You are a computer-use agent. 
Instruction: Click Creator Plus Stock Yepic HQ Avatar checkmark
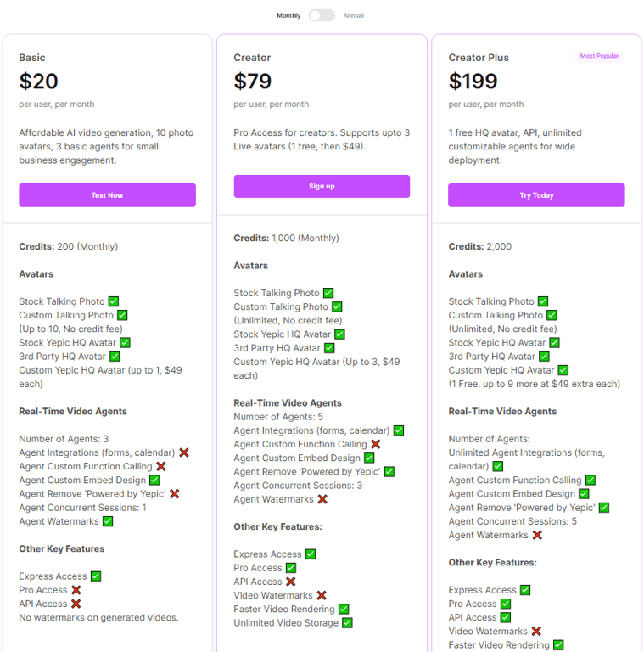click(x=555, y=343)
